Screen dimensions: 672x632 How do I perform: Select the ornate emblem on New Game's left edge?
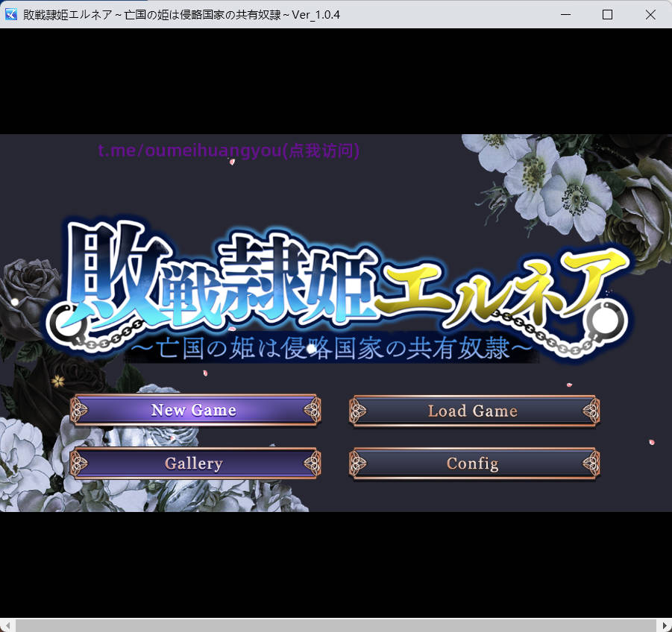click(78, 410)
